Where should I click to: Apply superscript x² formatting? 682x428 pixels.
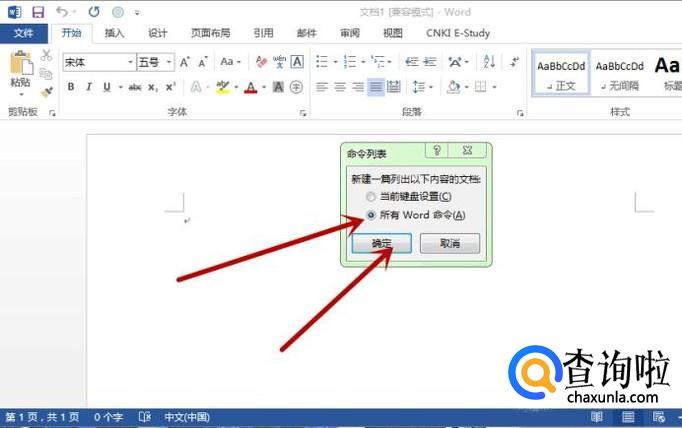170,87
